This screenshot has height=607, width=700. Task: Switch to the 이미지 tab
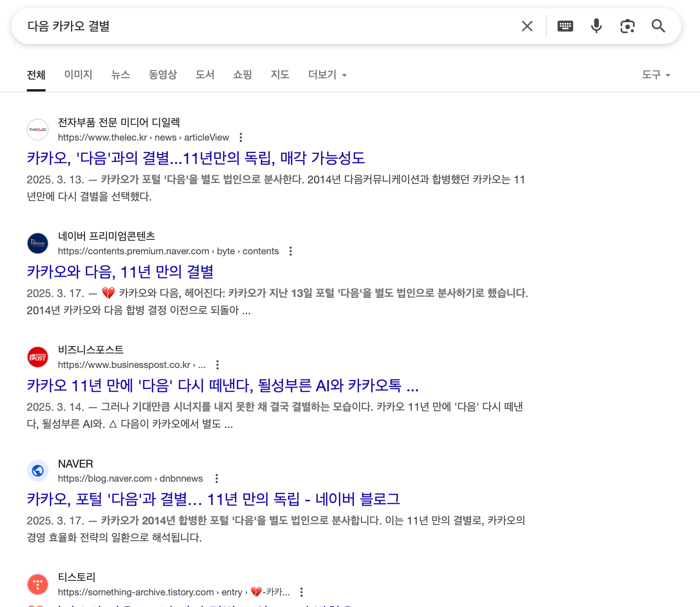[x=78, y=75]
